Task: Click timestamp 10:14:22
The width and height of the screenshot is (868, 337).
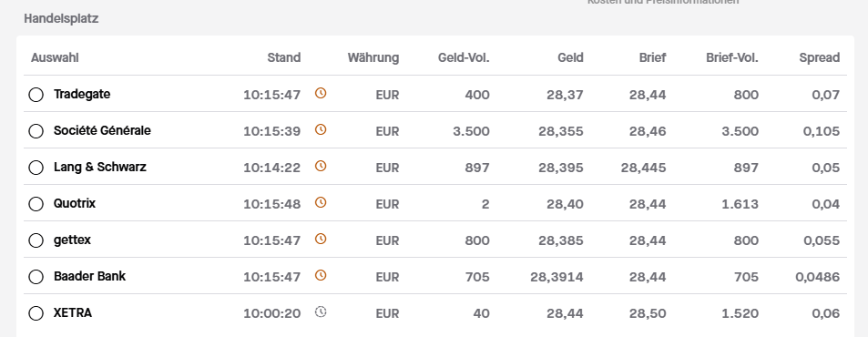Action: pyautogui.click(x=272, y=168)
